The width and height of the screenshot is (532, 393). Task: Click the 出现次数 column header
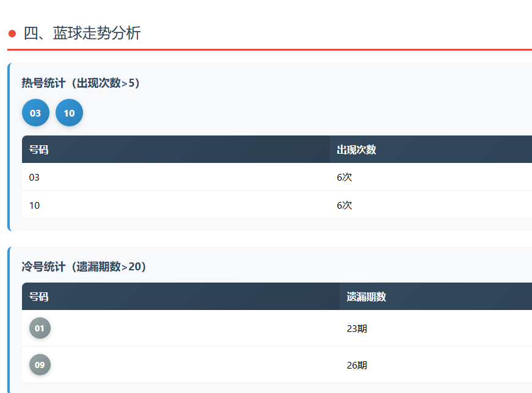click(x=356, y=150)
